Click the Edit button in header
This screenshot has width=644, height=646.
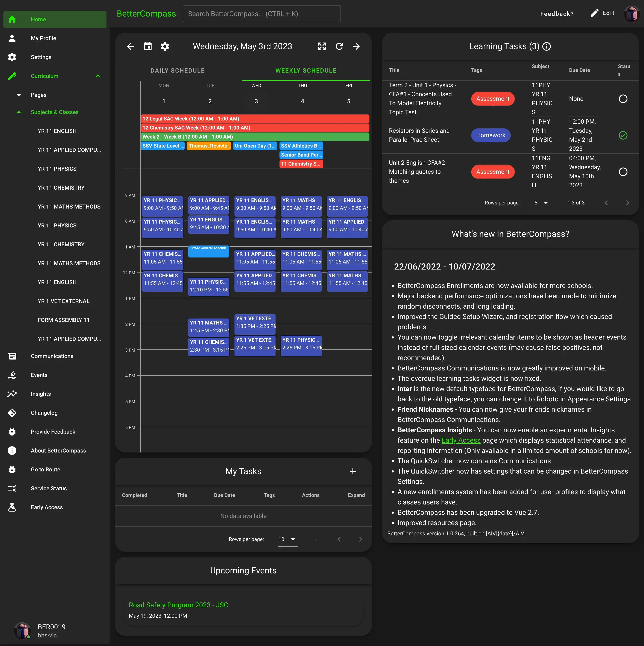602,13
